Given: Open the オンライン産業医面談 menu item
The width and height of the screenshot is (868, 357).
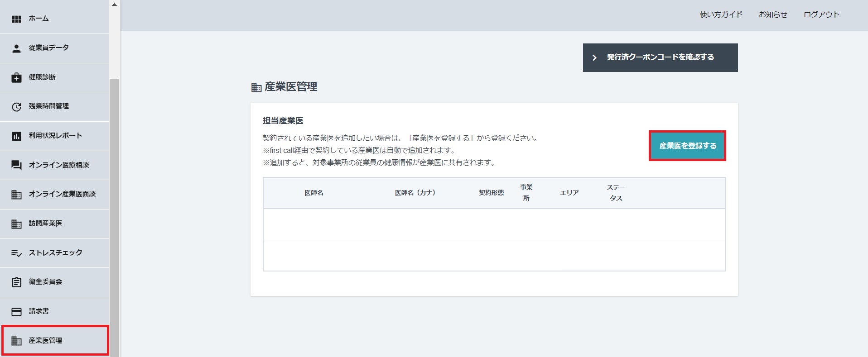Looking at the screenshot, I should (x=62, y=194).
